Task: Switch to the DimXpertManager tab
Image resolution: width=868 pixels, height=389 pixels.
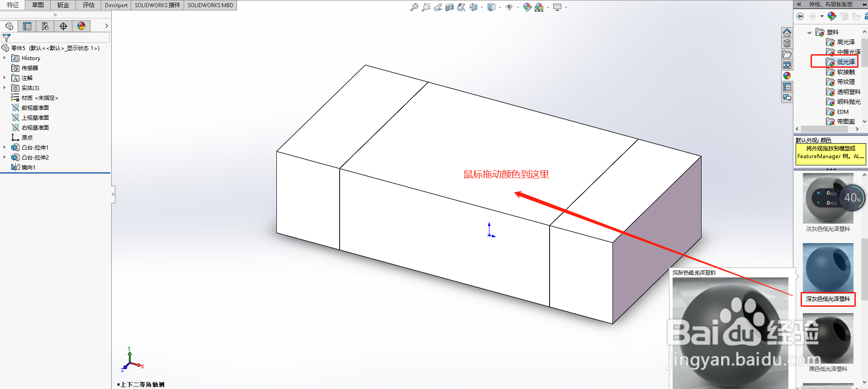Action: click(x=63, y=26)
